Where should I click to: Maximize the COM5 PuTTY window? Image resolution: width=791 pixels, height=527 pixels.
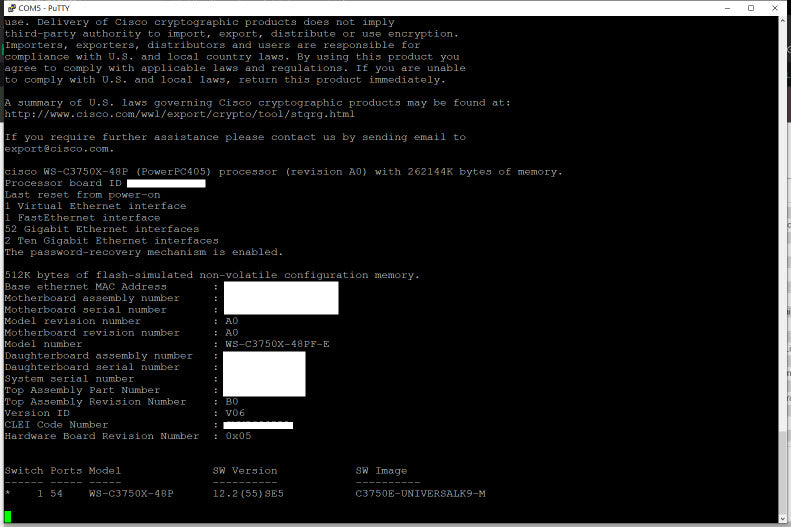coord(751,8)
